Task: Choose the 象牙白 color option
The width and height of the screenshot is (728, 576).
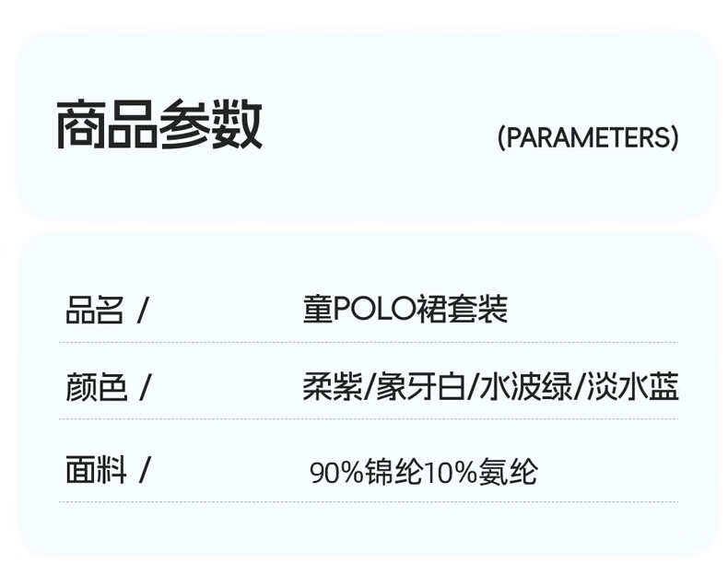Action: [420, 387]
